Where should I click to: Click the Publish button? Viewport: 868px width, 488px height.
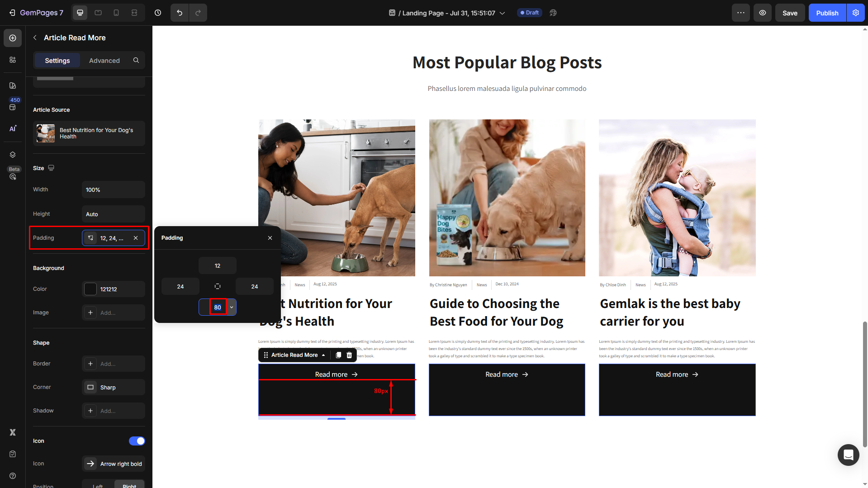click(827, 13)
